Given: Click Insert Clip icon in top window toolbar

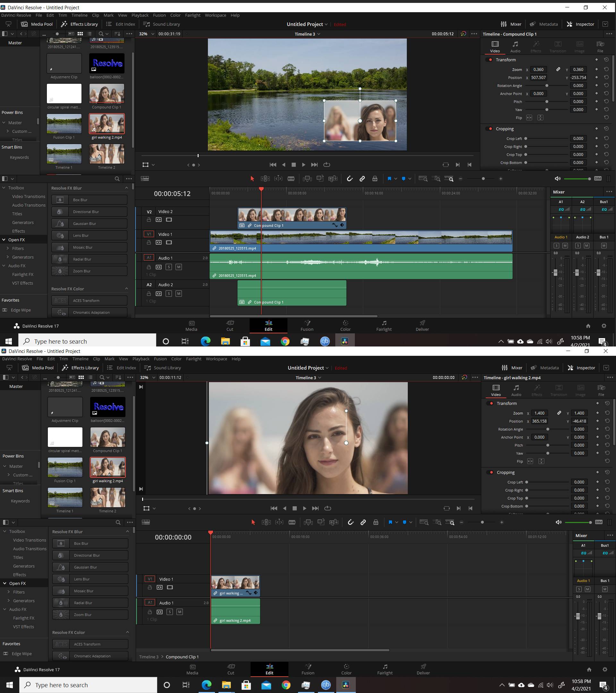Looking at the screenshot, I should pos(307,179).
